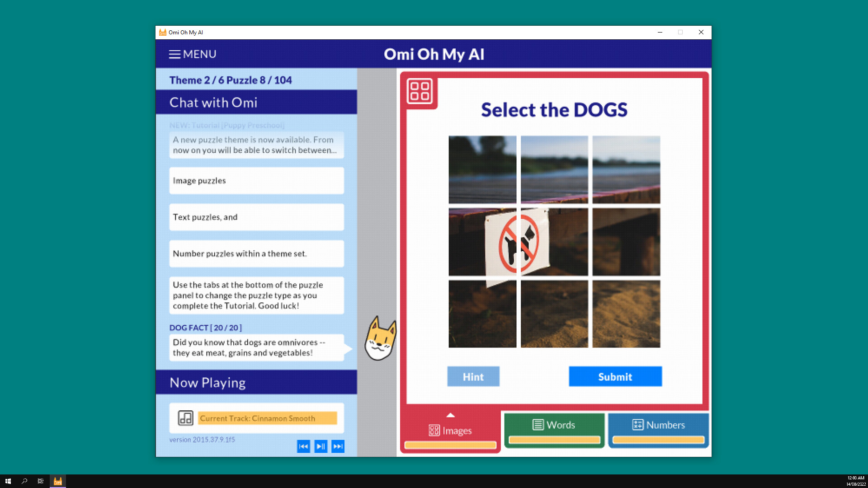868x488 pixels.
Task: Click the Hint button
Action: [473, 376]
